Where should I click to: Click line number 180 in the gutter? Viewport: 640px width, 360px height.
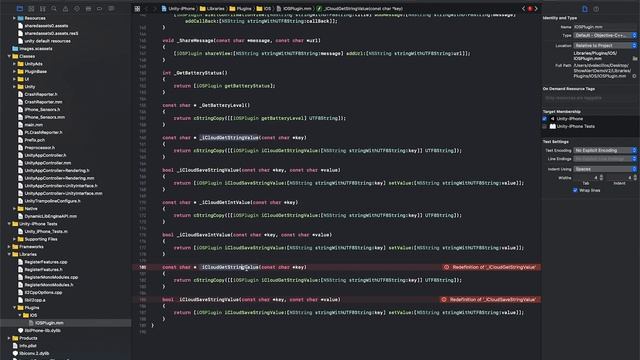(142, 267)
